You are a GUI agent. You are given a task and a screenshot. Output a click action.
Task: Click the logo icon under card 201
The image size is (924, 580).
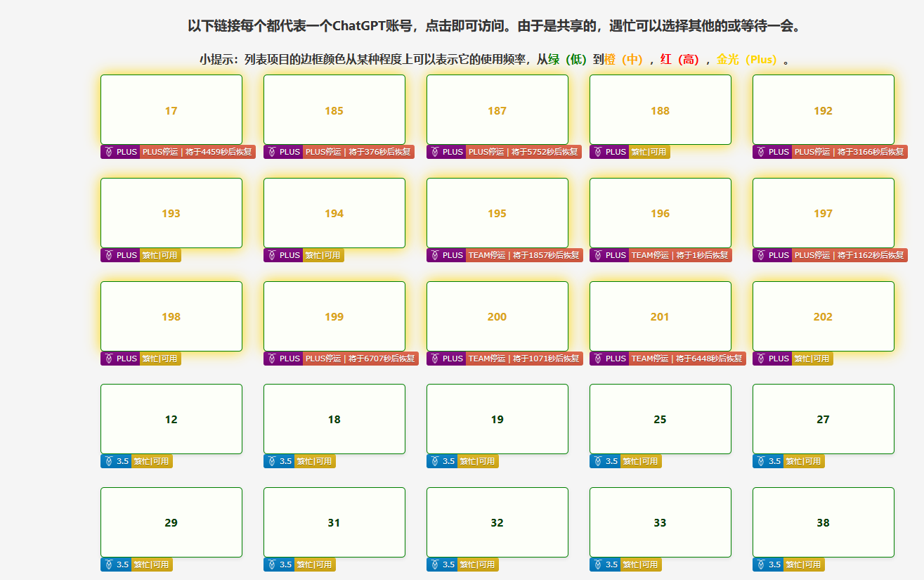598,359
